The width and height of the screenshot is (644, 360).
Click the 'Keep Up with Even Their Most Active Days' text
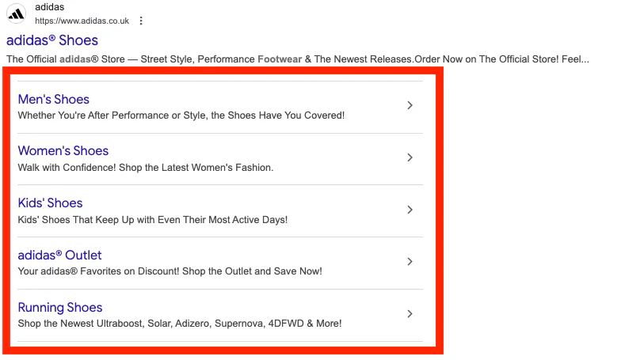coord(152,220)
